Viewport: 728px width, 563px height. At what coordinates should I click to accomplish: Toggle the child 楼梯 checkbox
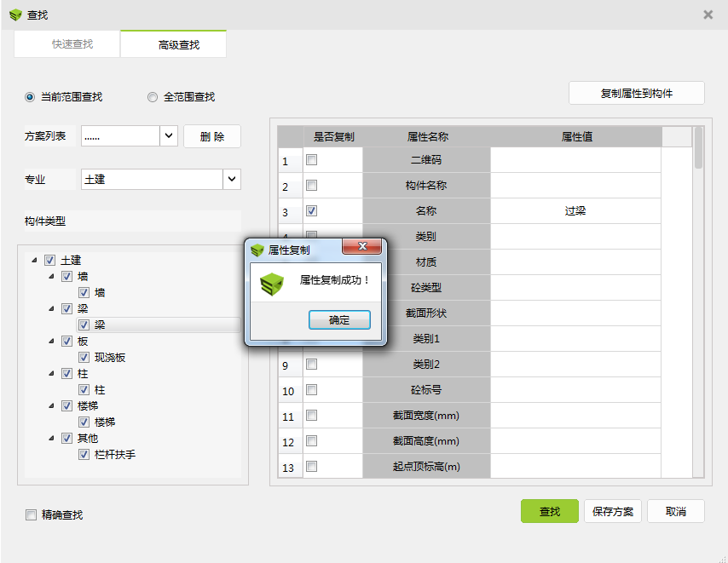(x=84, y=422)
